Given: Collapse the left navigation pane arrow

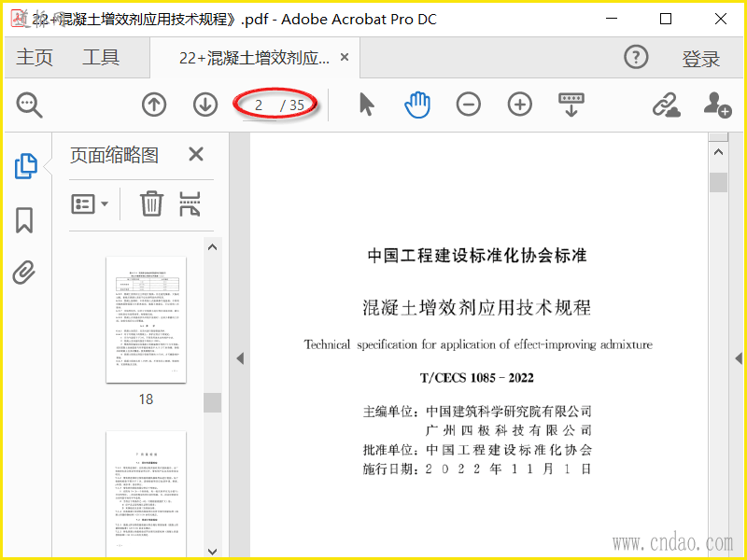Looking at the screenshot, I should tap(240, 358).
